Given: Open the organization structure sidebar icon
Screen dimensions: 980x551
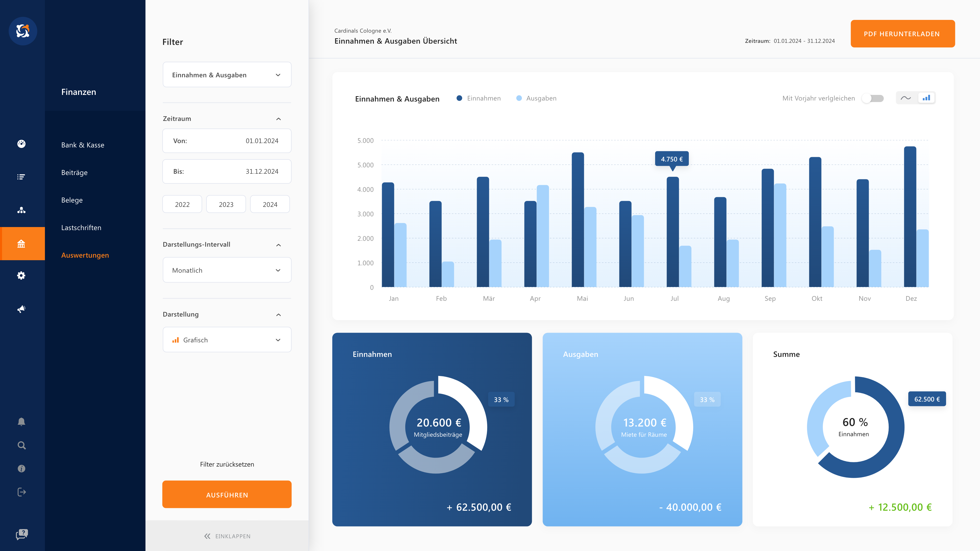Looking at the screenshot, I should tap(21, 210).
